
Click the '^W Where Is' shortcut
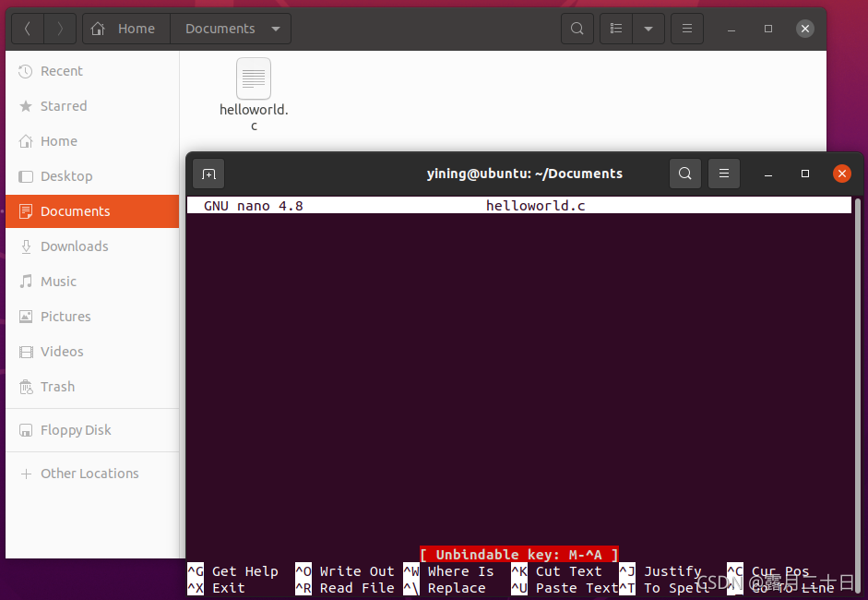click(448, 571)
